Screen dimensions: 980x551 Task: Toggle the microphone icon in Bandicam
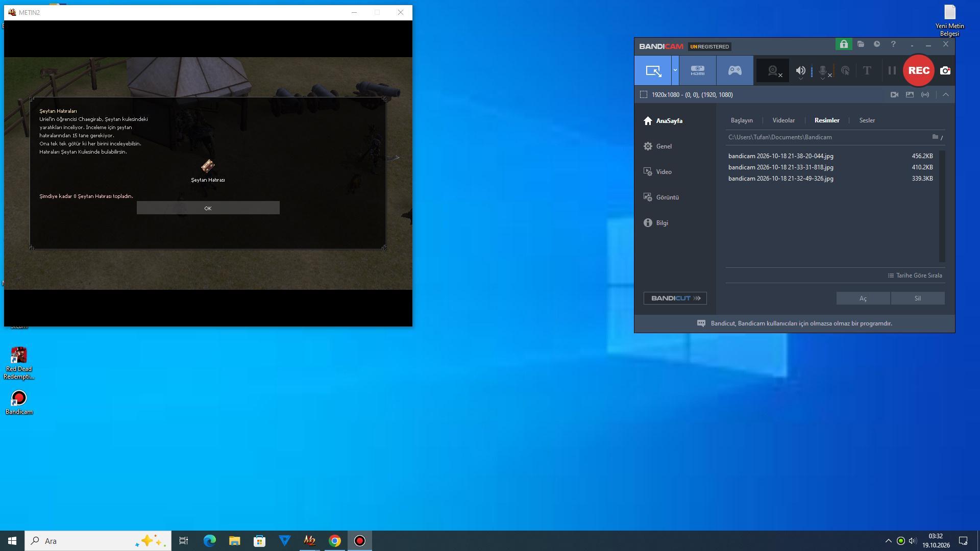pyautogui.click(x=823, y=71)
